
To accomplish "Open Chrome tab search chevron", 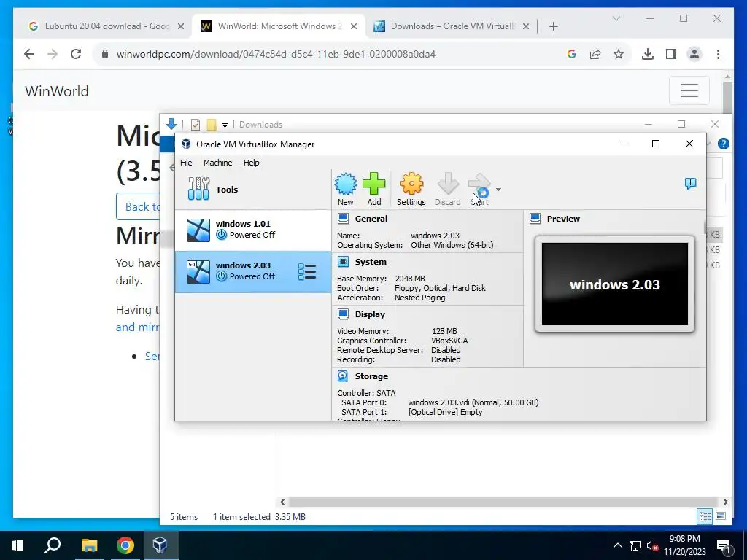I will [616, 18].
